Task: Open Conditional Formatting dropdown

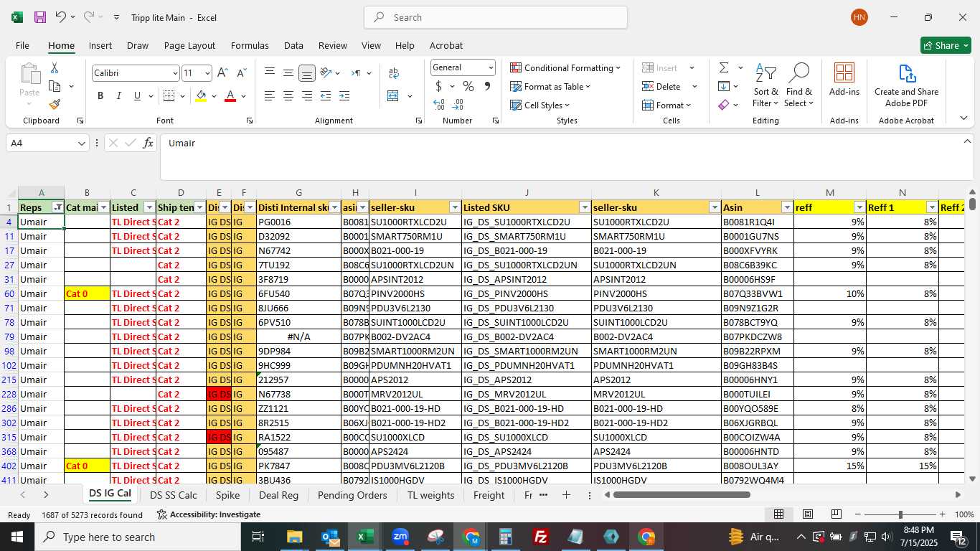Action: point(565,67)
